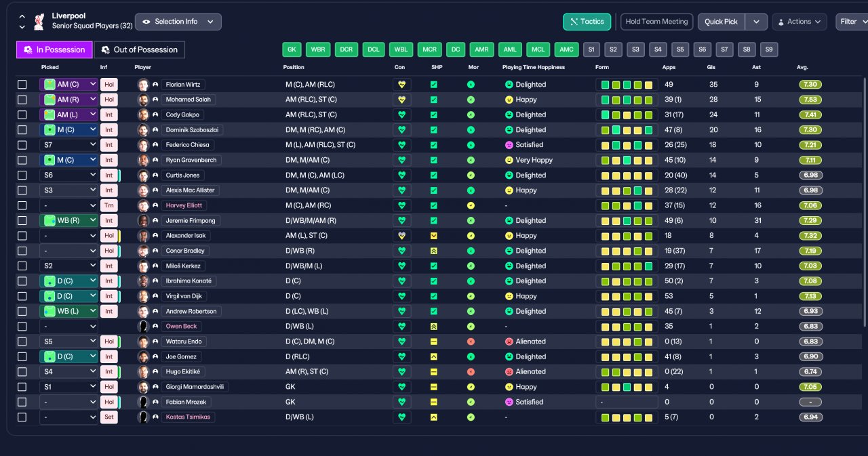Click Ryan Gravenberch's Very Happy face icon

coord(509,160)
